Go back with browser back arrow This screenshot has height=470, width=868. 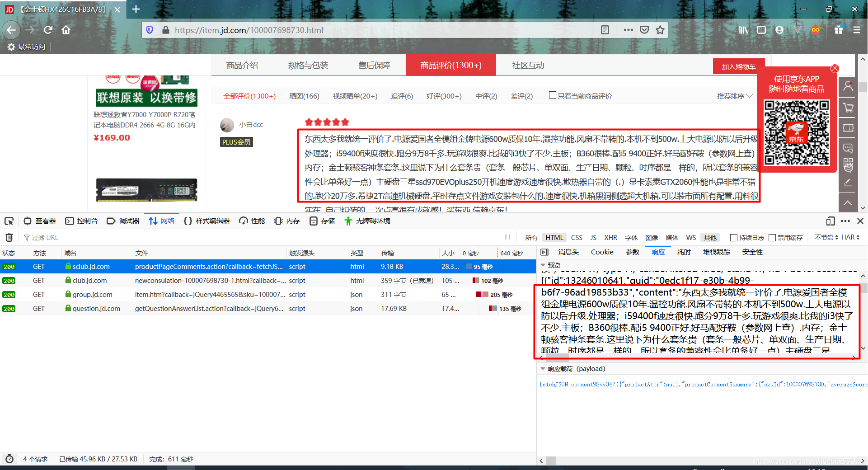[x=11, y=30]
